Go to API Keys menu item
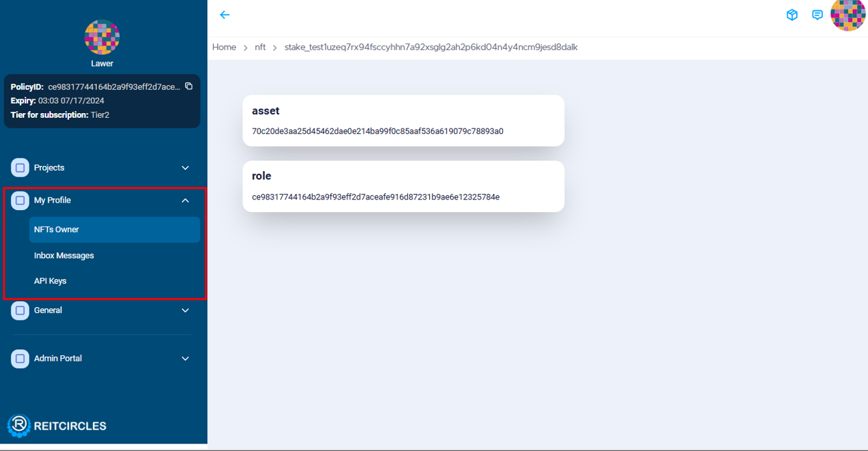 point(50,281)
